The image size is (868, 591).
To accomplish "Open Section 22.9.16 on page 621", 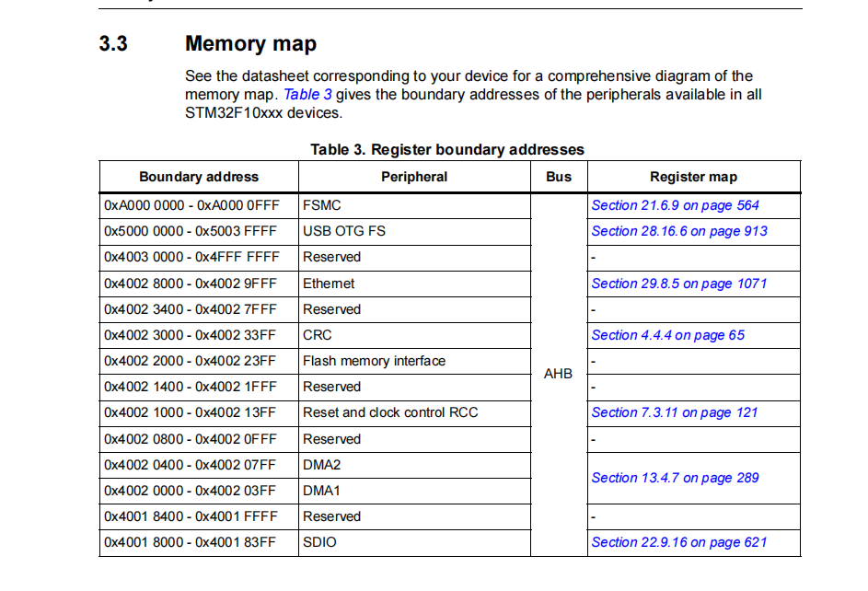I will (x=679, y=542).
